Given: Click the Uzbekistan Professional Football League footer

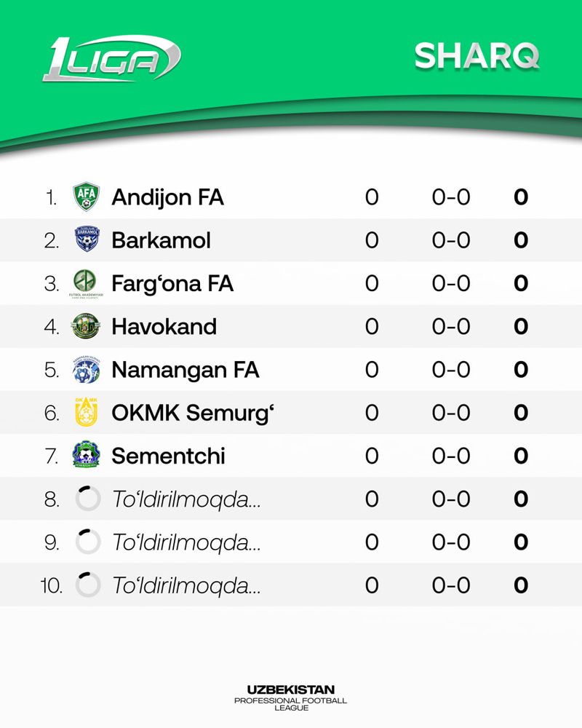Looking at the screenshot, I should [291, 697].
